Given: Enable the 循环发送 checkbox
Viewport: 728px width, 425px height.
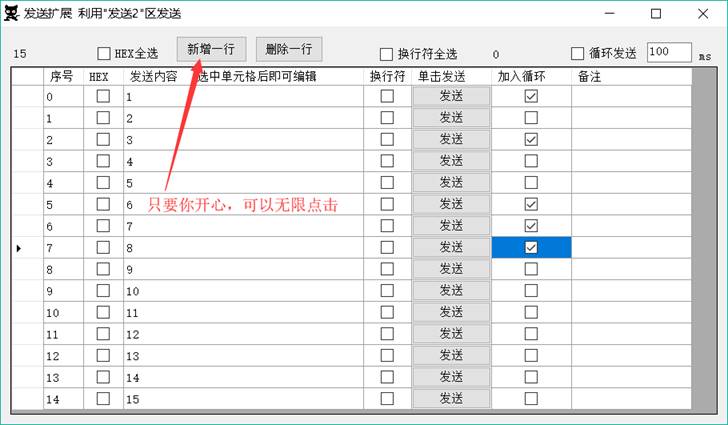Looking at the screenshot, I should pos(577,54).
